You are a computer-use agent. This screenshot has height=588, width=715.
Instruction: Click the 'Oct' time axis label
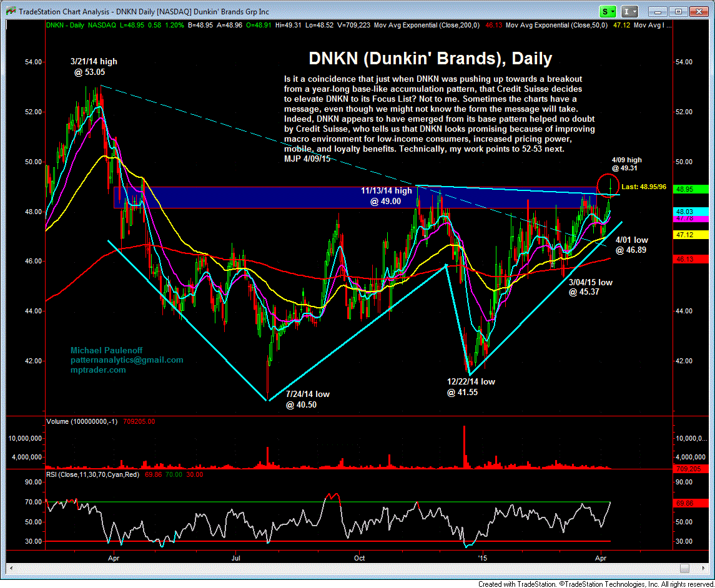[359, 558]
